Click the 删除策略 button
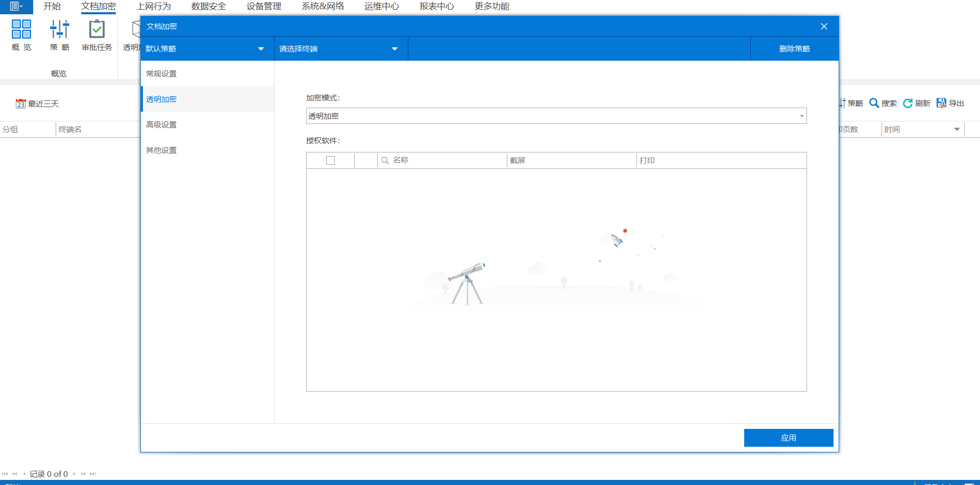 click(x=794, y=49)
